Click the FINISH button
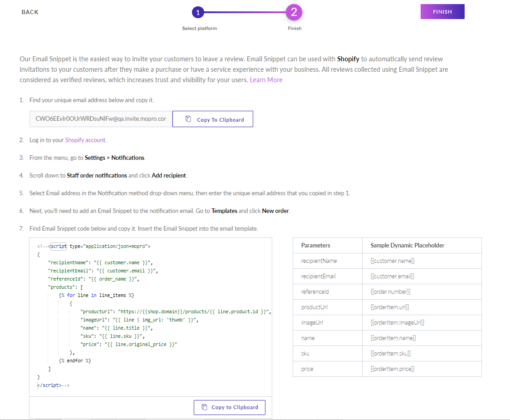This screenshot has width=510, height=420. click(x=442, y=12)
